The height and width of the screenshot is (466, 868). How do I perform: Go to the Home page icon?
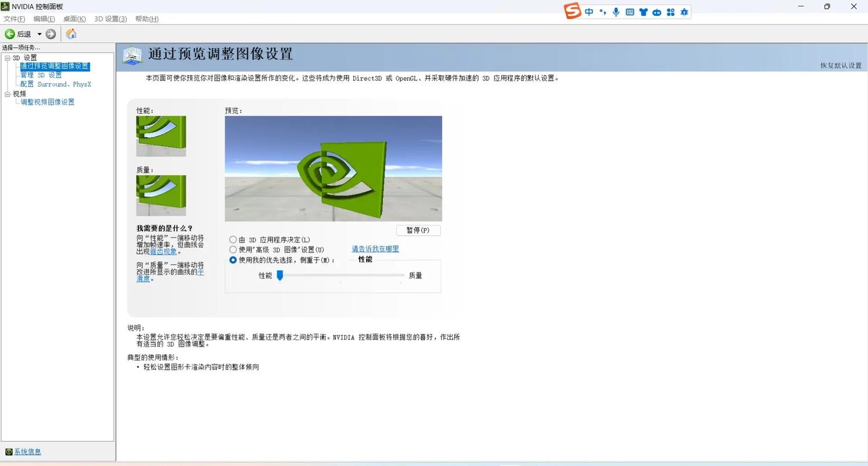(71, 34)
